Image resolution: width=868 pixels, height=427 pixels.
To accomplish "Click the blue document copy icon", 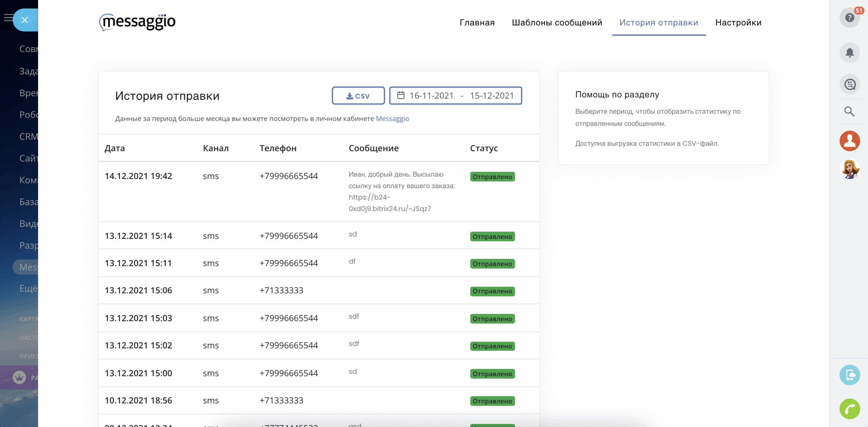I will [849, 375].
